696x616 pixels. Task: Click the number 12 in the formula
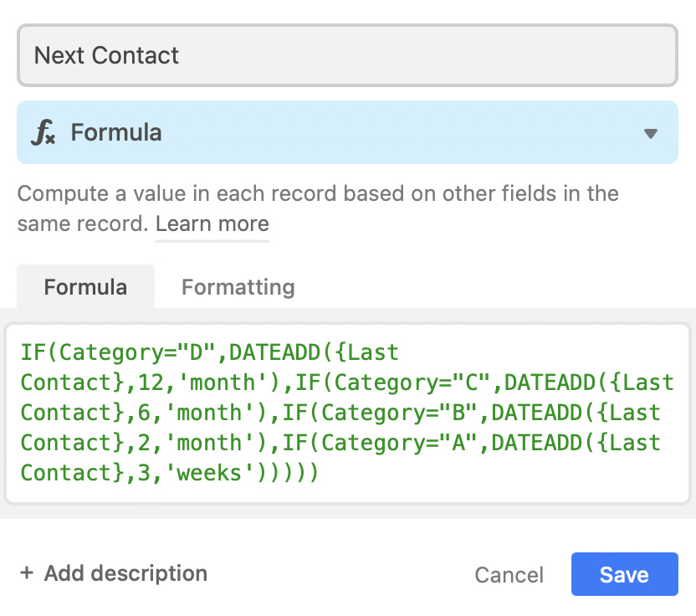(151, 382)
